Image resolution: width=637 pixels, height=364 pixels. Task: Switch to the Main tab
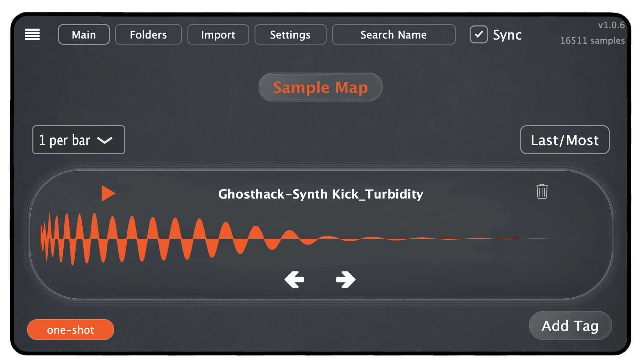coord(84,34)
